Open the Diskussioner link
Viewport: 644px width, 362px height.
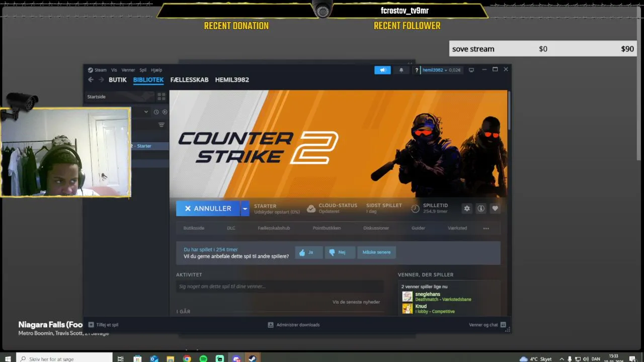pyautogui.click(x=376, y=228)
